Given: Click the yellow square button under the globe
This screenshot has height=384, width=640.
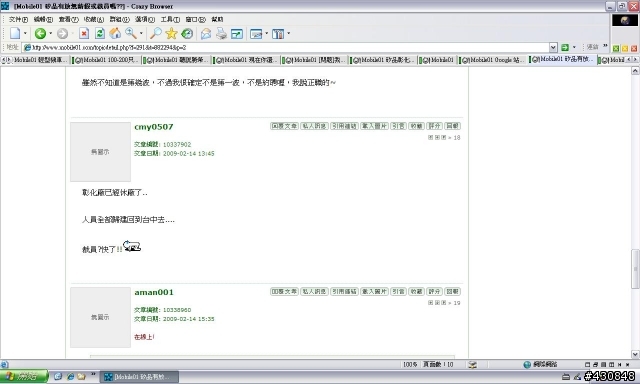Looking at the screenshot, I should 625,48.
